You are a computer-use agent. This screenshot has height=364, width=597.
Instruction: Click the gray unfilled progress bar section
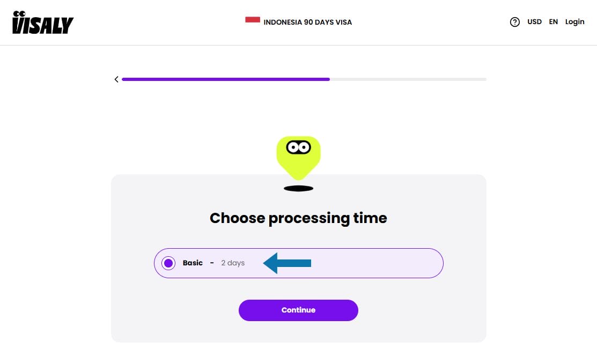(408, 79)
